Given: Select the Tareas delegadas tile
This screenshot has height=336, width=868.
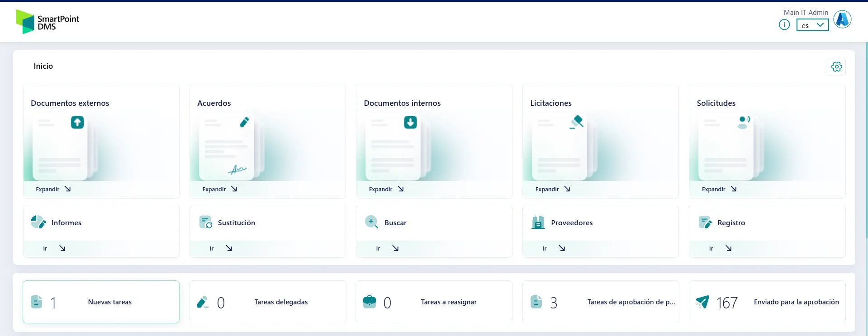Looking at the screenshot, I should (x=267, y=302).
